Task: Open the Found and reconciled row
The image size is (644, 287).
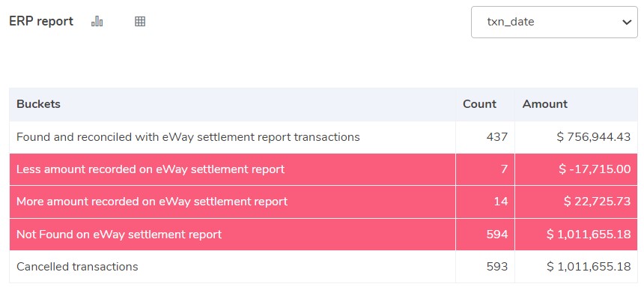Action: coord(323,137)
